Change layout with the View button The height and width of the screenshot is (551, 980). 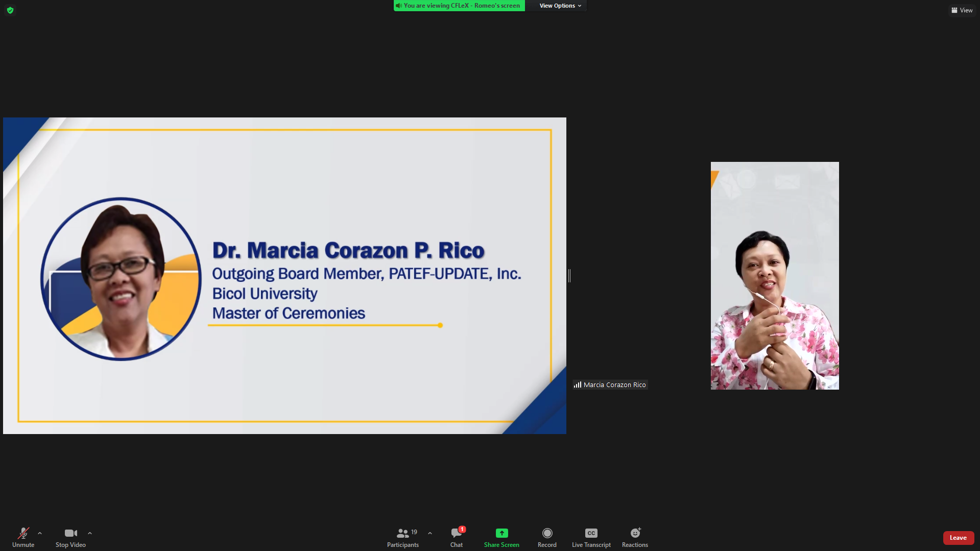click(x=962, y=10)
